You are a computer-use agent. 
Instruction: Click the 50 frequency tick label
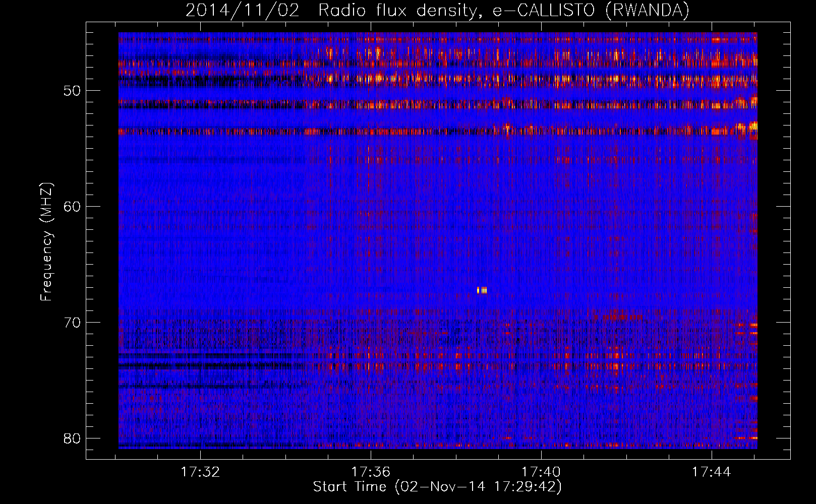73,91
